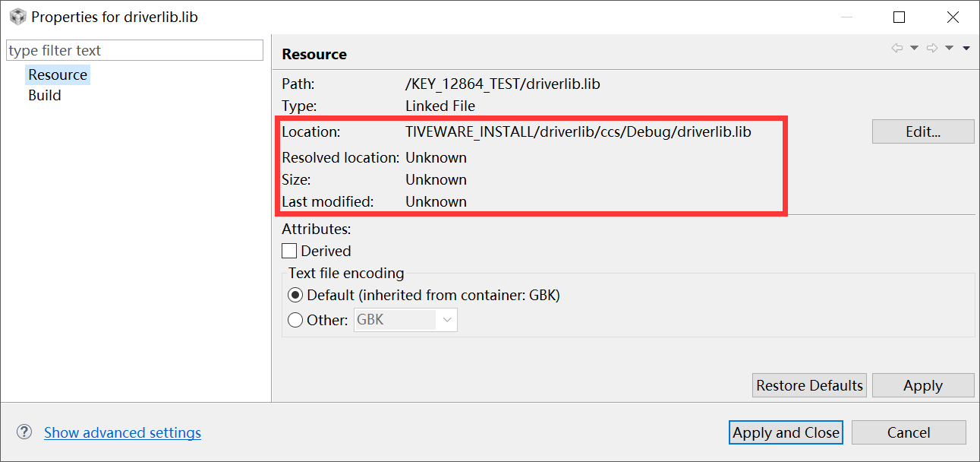Viewport: 980px width, 462px height.
Task: Click the Apply button
Action: [x=923, y=384]
